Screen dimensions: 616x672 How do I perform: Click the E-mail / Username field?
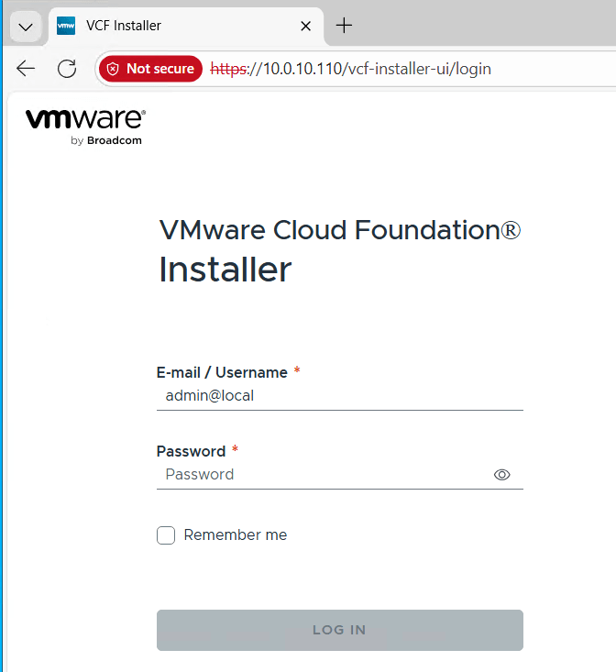(x=339, y=396)
